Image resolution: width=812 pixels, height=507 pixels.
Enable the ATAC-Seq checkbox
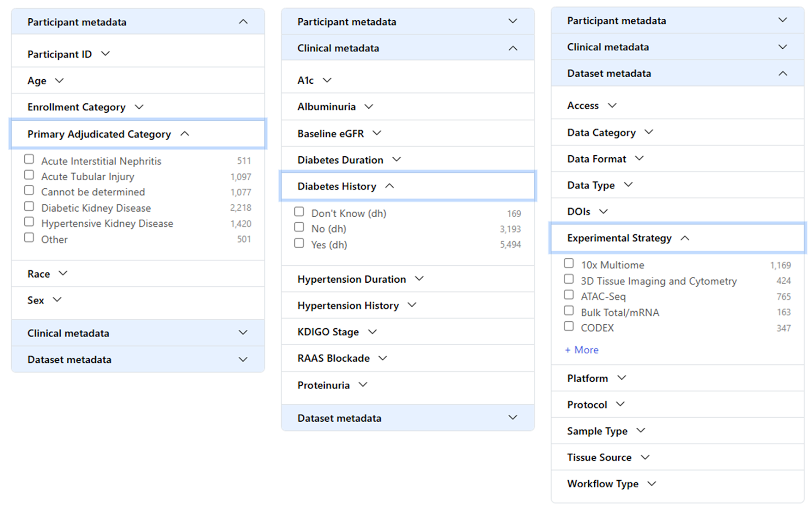569,295
